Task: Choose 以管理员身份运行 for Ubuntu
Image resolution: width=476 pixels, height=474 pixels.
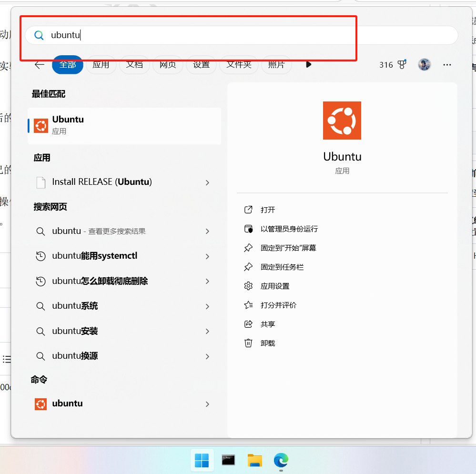Action: 289,229
